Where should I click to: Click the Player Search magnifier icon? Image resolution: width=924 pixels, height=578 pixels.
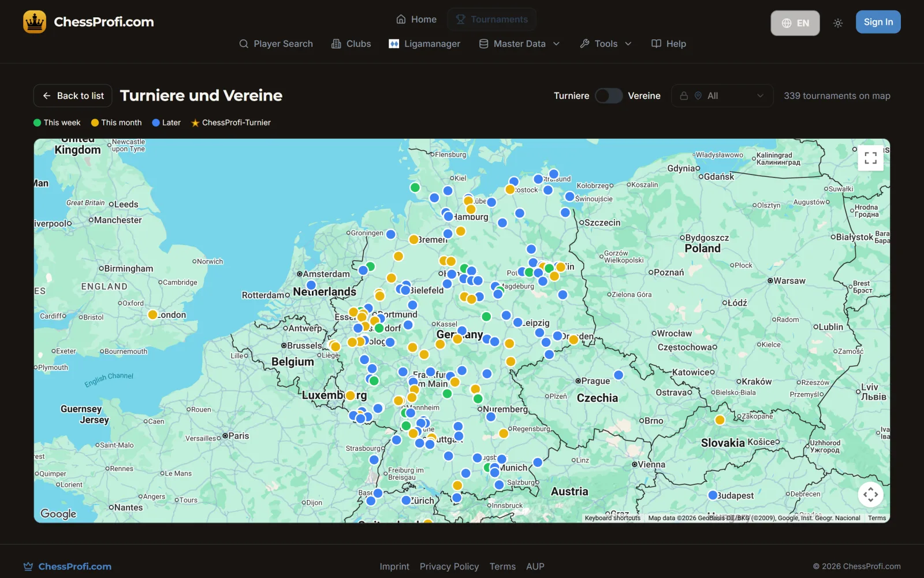(244, 44)
